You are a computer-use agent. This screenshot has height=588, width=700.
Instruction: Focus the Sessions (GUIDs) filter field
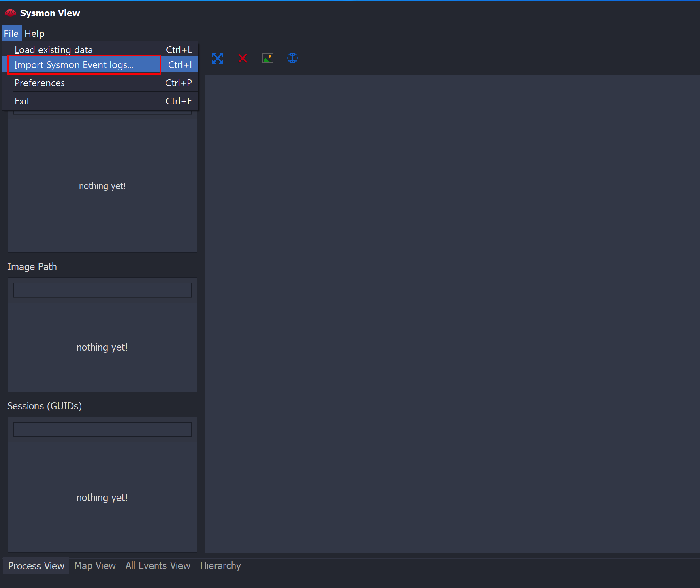[x=102, y=430]
